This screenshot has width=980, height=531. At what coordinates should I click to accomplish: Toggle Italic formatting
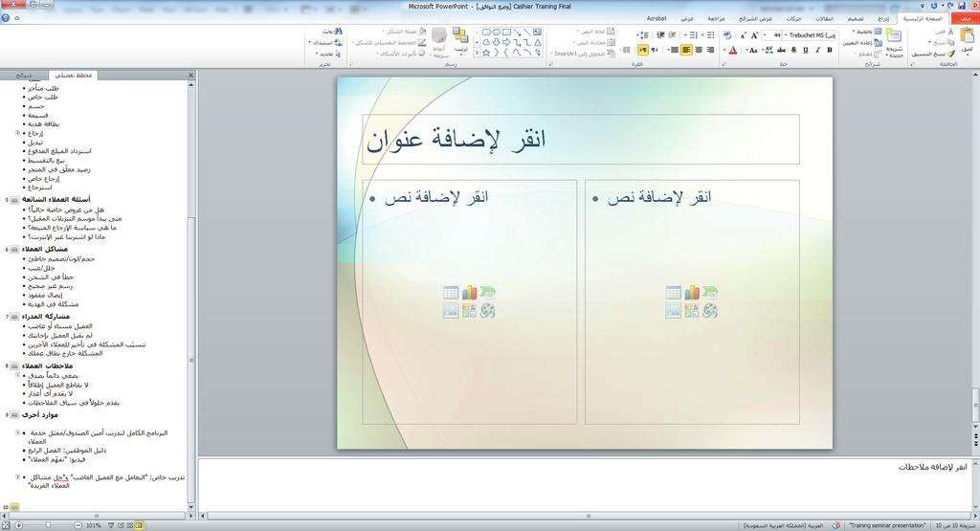pos(817,50)
